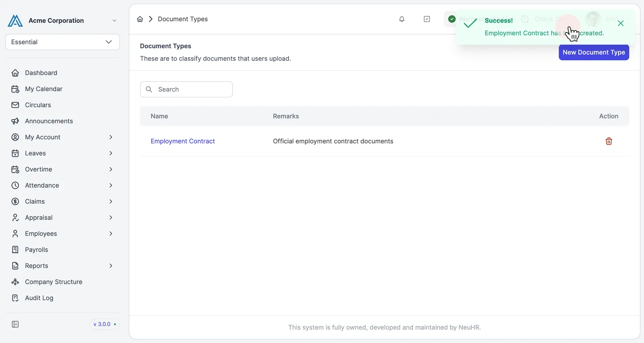Click the Payrolls receipt icon
Viewport: 644px width, 343px height.
click(x=15, y=250)
